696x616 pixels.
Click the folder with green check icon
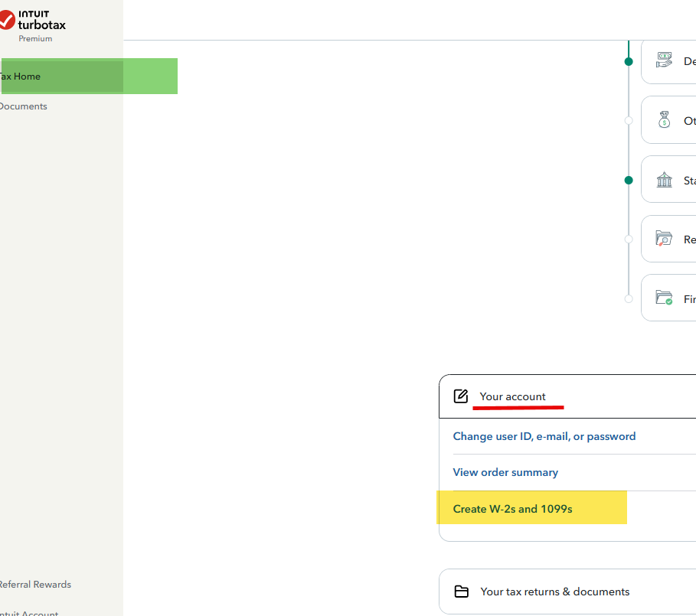[x=664, y=298]
